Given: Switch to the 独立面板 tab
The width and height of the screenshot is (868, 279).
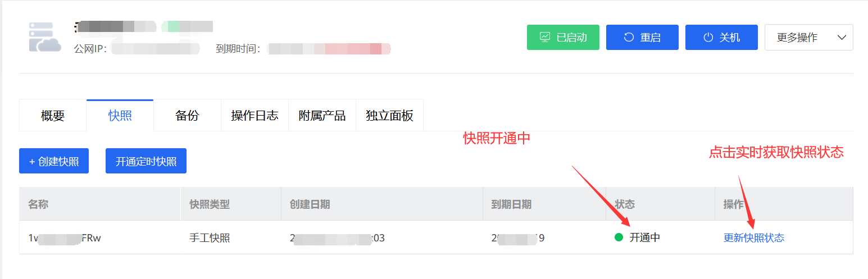Looking at the screenshot, I should point(389,116).
